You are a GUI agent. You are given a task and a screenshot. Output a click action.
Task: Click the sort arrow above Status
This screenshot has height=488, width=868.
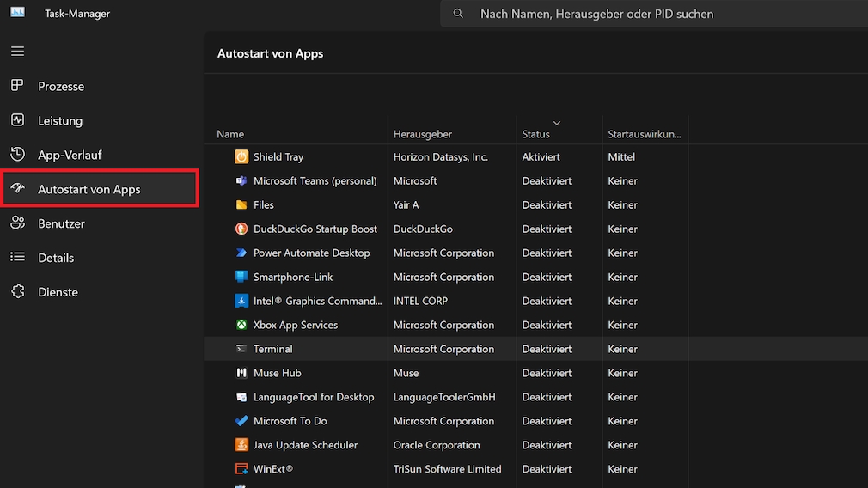coord(557,123)
